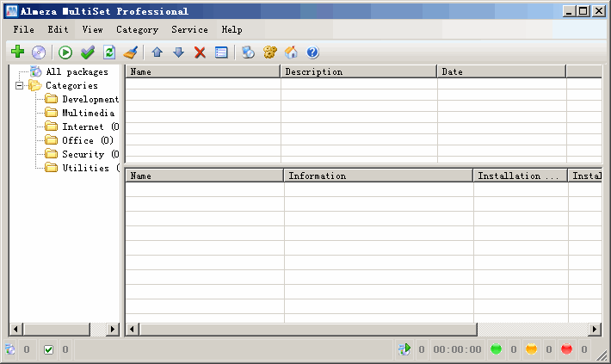Select All packages in the tree
This screenshot has width=611, height=364.
pos(76,71)
